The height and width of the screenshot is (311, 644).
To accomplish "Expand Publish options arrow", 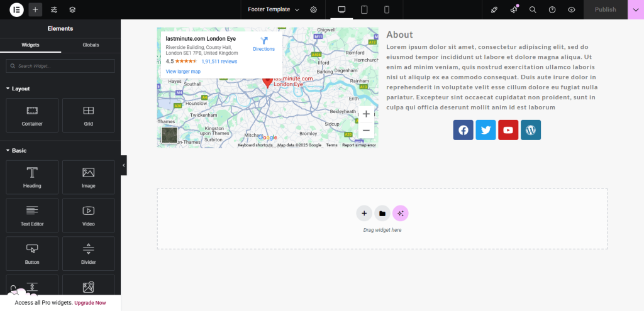I will click(x=636, y=9).
